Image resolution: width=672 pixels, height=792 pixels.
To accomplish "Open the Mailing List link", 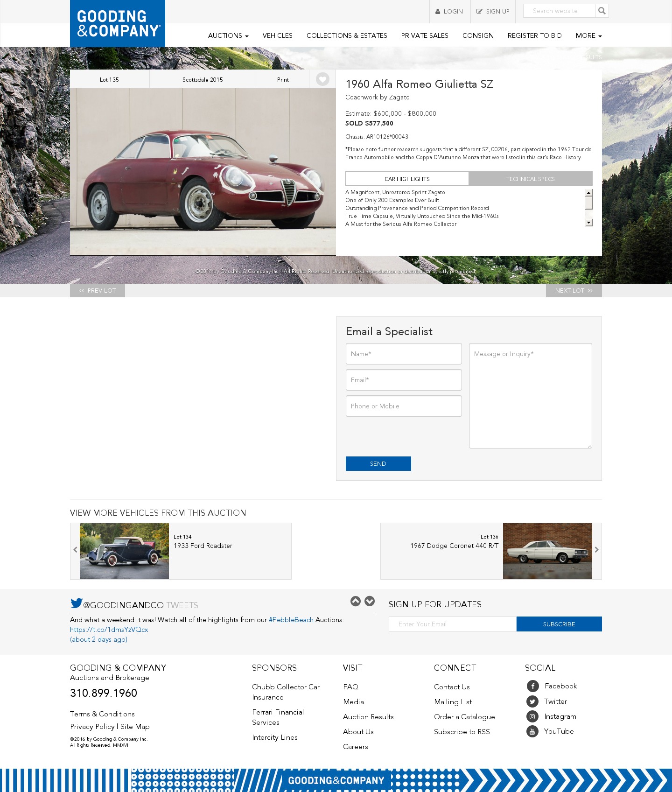I will click(x=453, y=702).
